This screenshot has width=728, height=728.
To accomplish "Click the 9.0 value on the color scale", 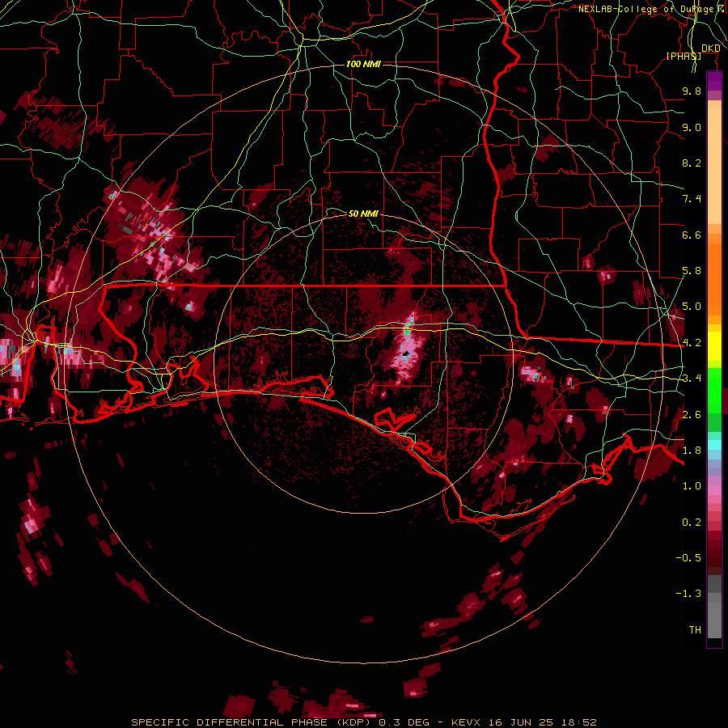I will pyautogui.click(x=692, y=127).
